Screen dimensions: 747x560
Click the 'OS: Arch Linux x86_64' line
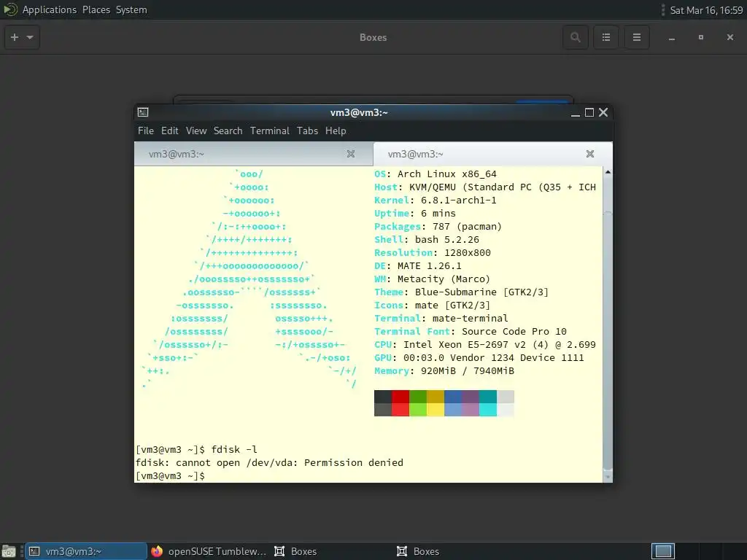click(436, 174)
